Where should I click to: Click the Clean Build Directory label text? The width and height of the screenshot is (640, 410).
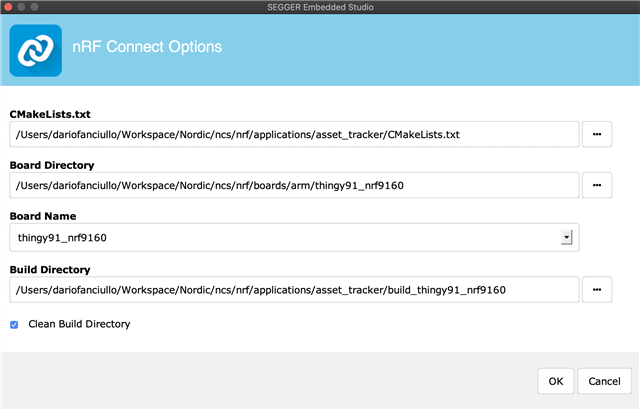pyautogui.click(x=79, y=324)
